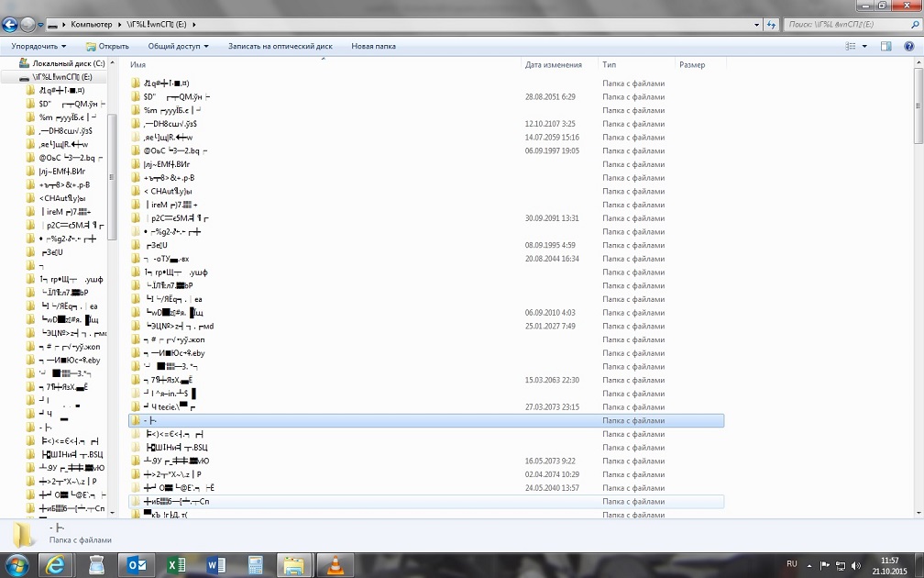Refresh the folder using address bar icon
This screenshot has width=924, height=578.
(x=771, y=25)
